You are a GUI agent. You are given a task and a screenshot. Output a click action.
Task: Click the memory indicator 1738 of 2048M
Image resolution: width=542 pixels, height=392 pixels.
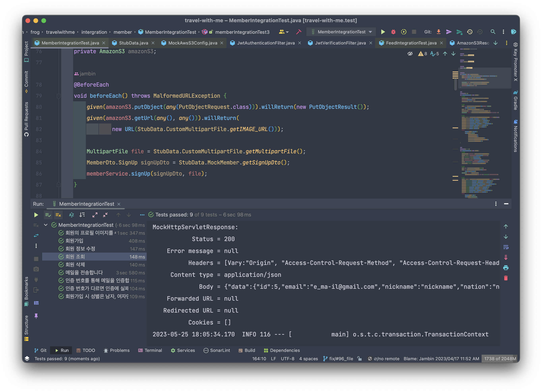[x=500, y=359]
